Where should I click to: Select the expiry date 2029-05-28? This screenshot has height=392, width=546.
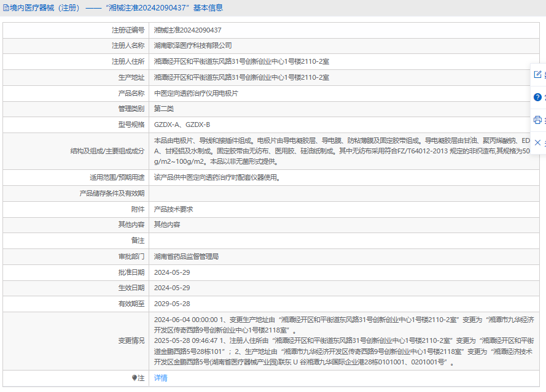pos(172,304)
